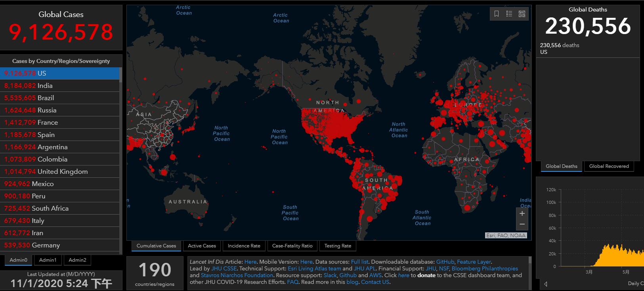The height and width of the screenshot is (291, 644).
Task: Select the highlighted US row
Action: 59,74
